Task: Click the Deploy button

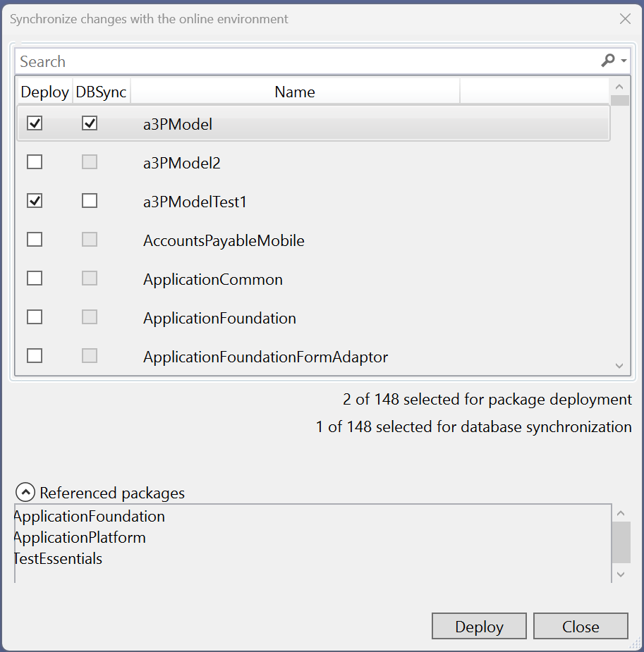Action: 479,626
